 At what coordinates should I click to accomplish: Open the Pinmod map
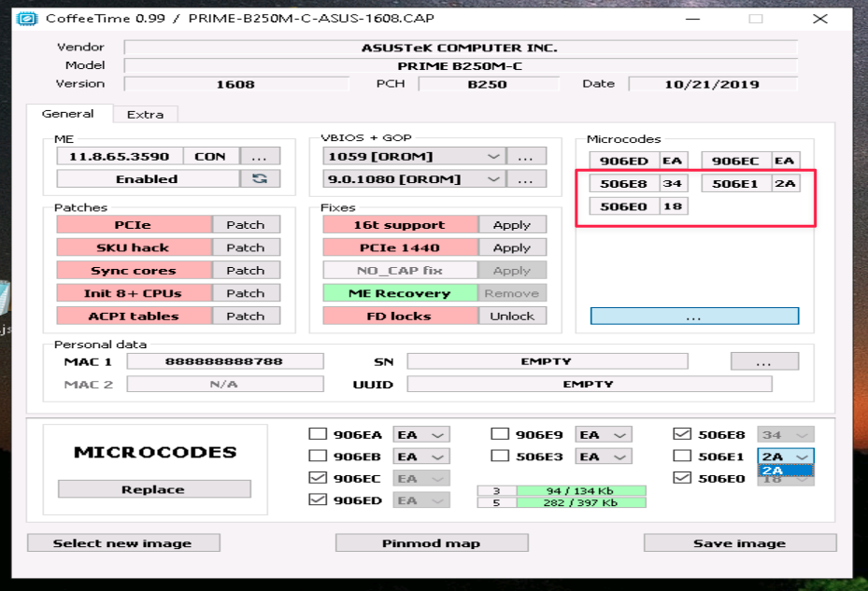click(x=432, y=542)
